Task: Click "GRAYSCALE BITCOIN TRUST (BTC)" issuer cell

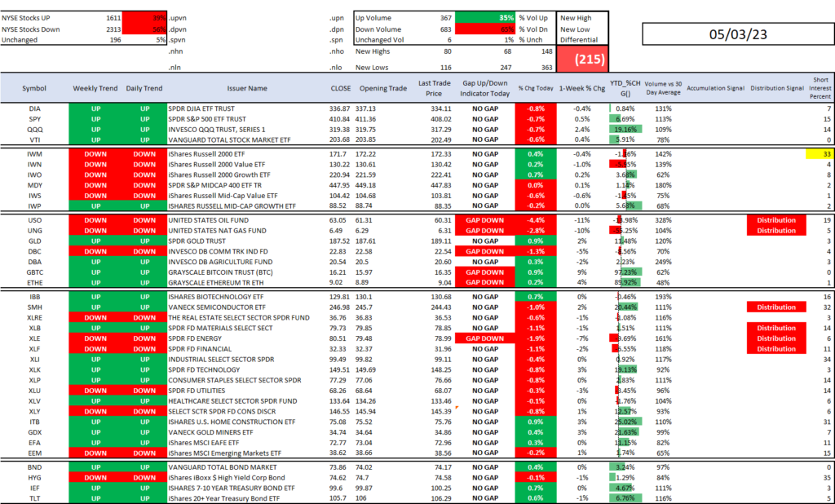Action: [220, 272]
